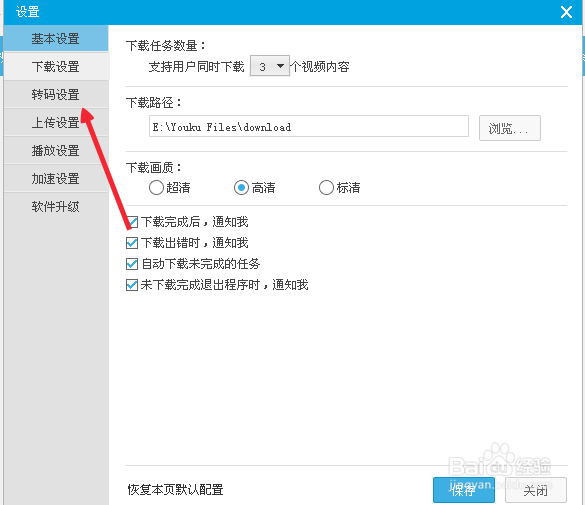Go to the 播放设置 tab
This screenshot has height=505, width=585.
pyautogui.click(x=56, y=150)
